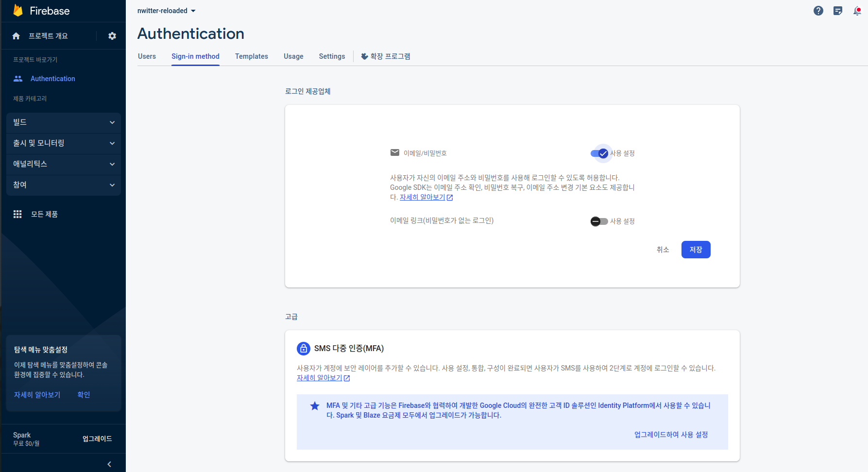Open external link icon after email 자세히 알아보기
This screenshot has height=472, width=868.
point(450,198)
